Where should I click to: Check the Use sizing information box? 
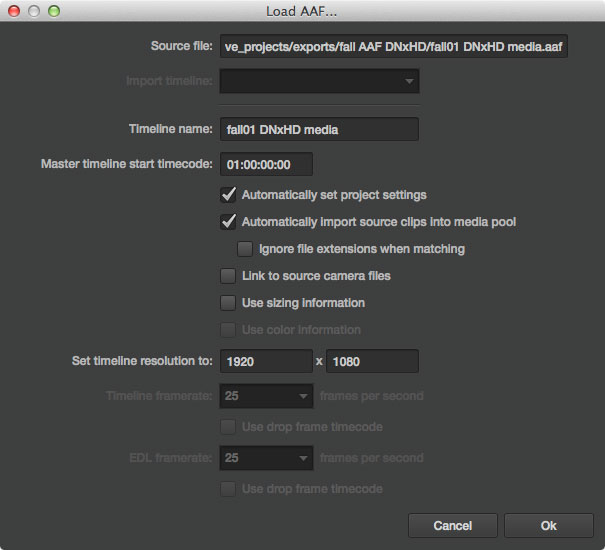pyautogui.click(x=228, y=302)
